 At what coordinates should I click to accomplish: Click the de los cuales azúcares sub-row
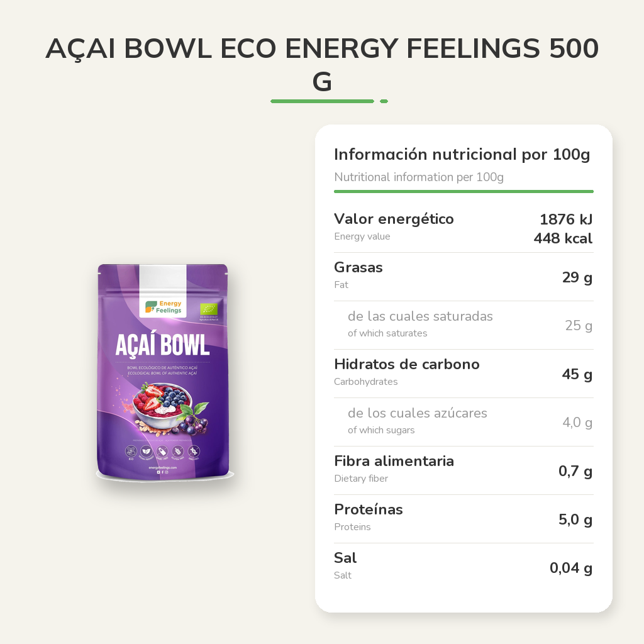tap(464, 422)
